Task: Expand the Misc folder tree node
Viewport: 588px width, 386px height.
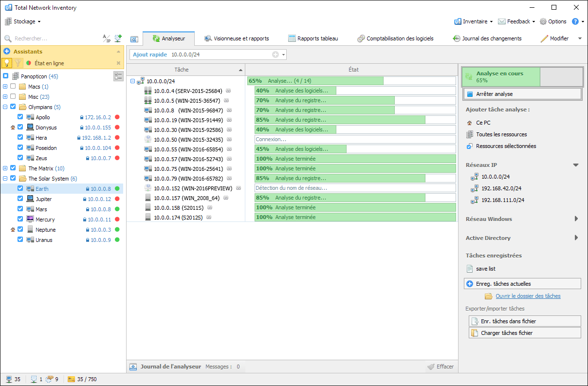Action: tap(5, 97)
